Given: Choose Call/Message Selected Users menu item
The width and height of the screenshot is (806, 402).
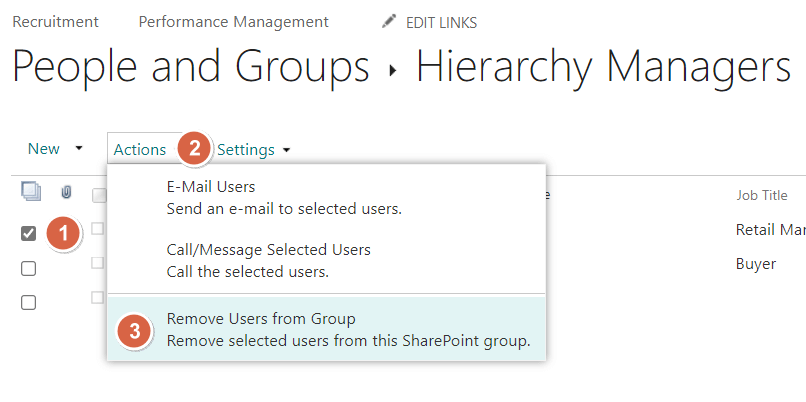Looking at the screenshot, I should click(x=326, y=260).
